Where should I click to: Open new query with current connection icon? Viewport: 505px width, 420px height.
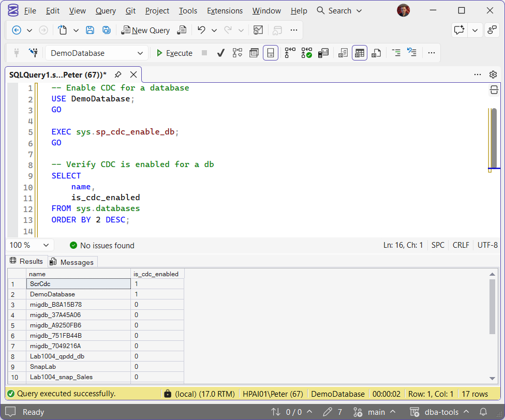[x=182, y=30]
